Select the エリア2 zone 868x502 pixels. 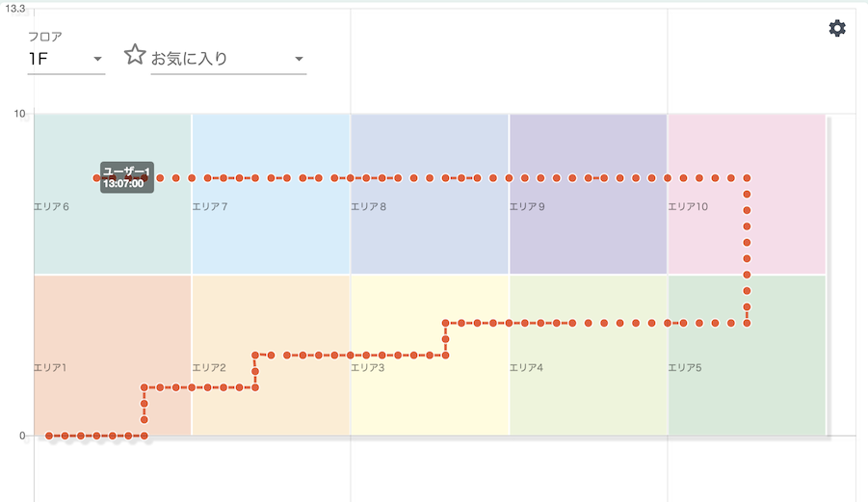271,405
